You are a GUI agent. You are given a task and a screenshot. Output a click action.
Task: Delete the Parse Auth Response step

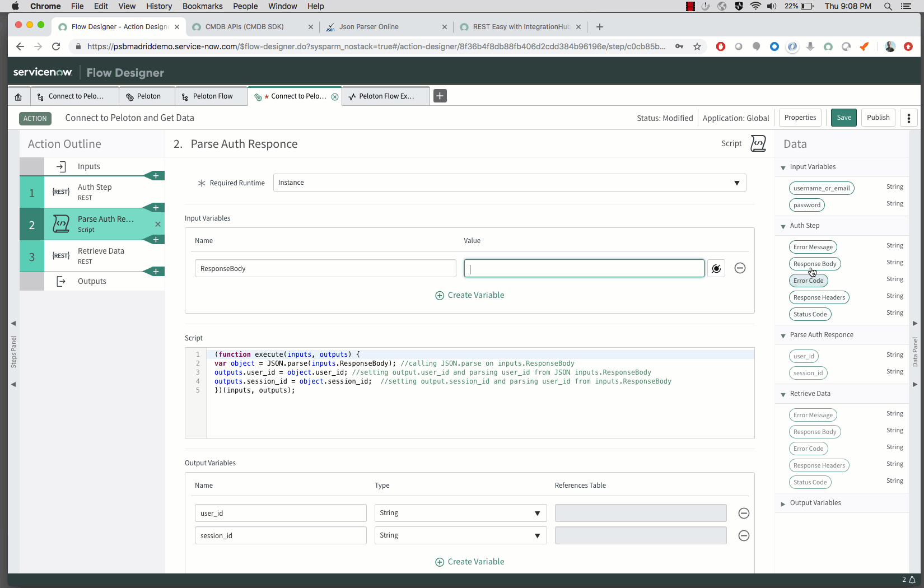coord(158,224)
